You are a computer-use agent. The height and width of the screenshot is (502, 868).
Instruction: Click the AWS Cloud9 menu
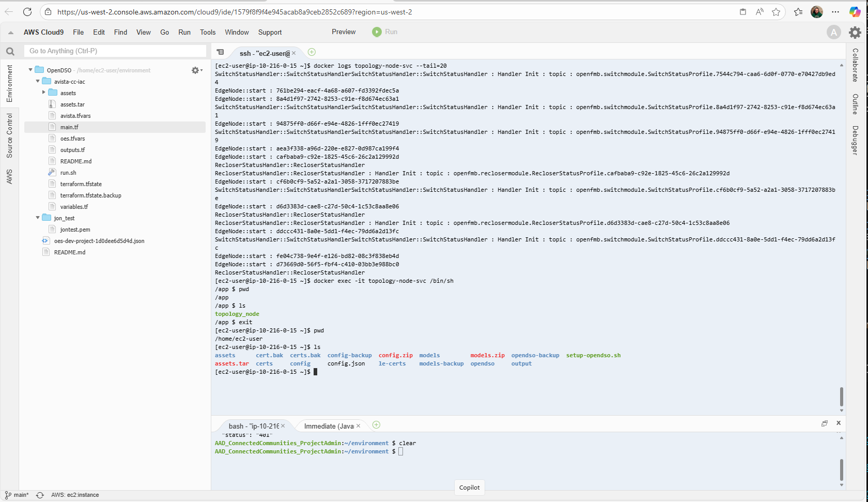[43, 32]
